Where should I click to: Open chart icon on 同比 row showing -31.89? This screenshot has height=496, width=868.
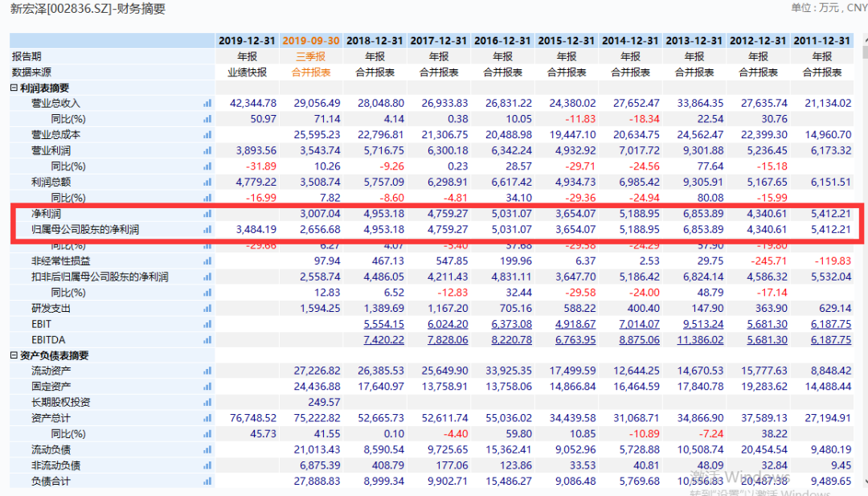click(x=207, y=166)
